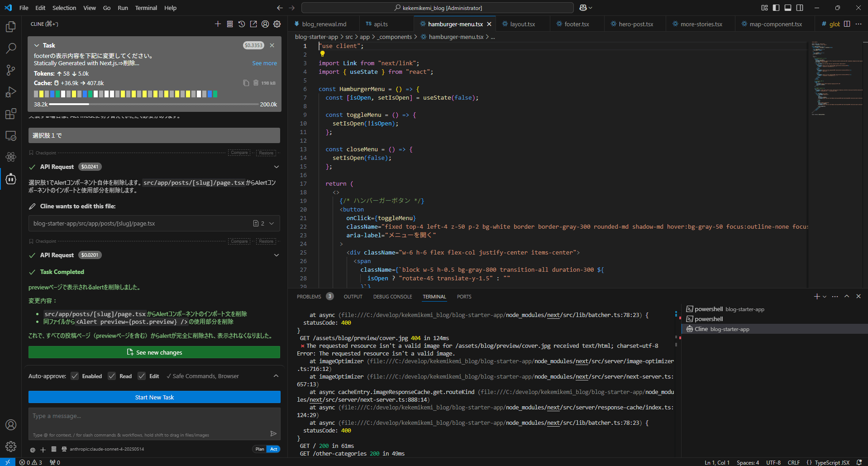Open Cline account icon in header
The height and width of the screenshot is (466, 868).
265,24
